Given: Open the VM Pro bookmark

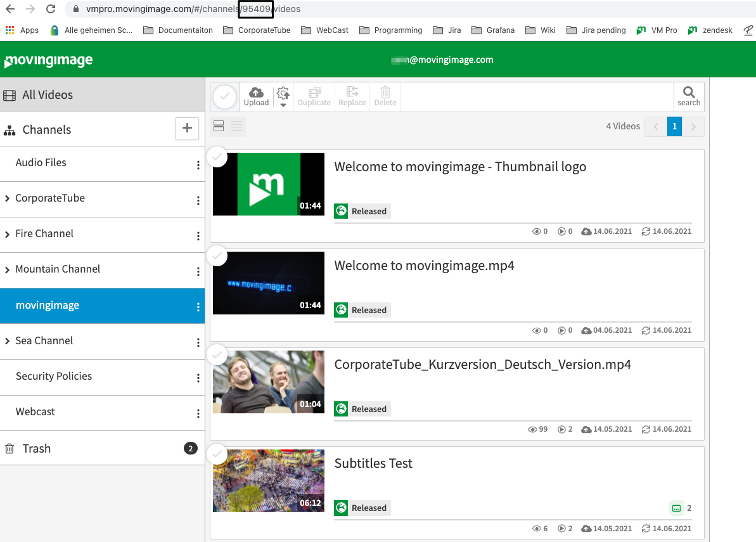Looking at the screenshot, I should pos(657,30).
